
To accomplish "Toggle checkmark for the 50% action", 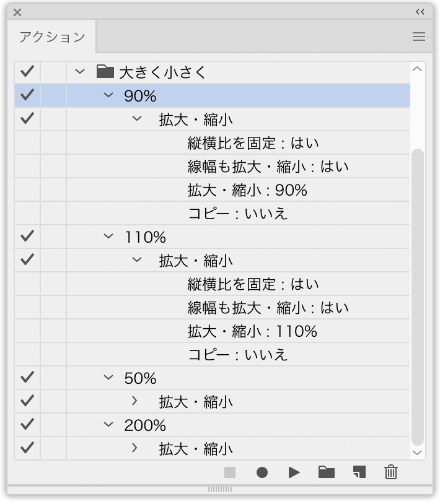I will [27, 378].
